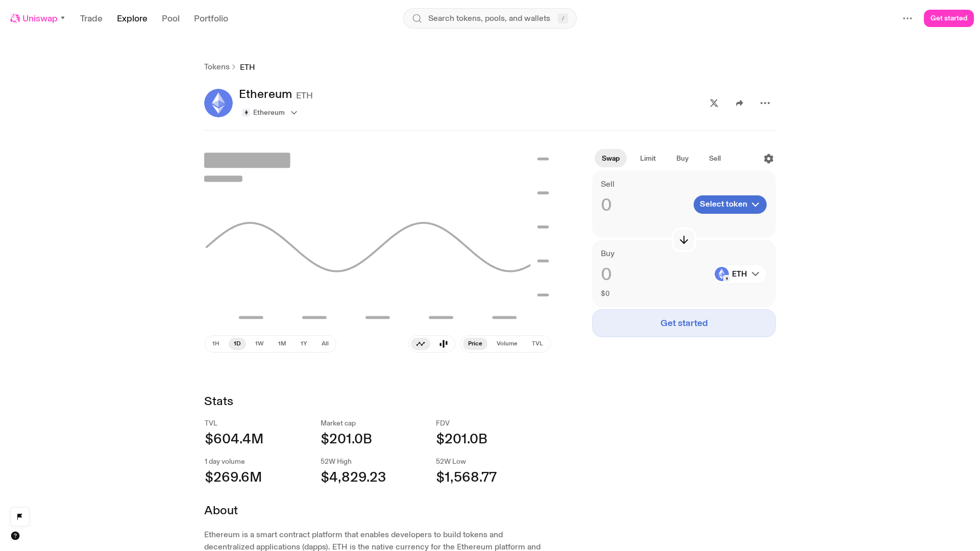
Task: Click the ETH breadcrumb
Action: pyautogui.click(x=248, y=67)
